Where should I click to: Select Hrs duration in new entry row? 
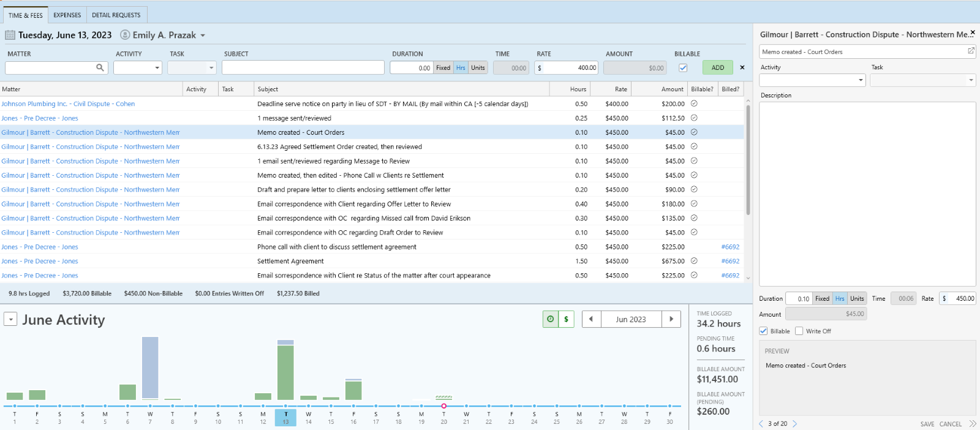[461, 68]
